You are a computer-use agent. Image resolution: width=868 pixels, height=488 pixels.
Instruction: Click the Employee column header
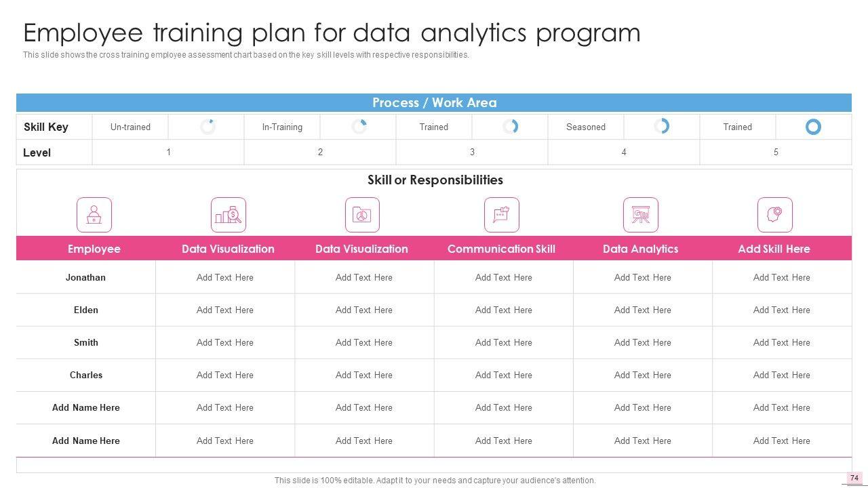click(x=94, y=249)
